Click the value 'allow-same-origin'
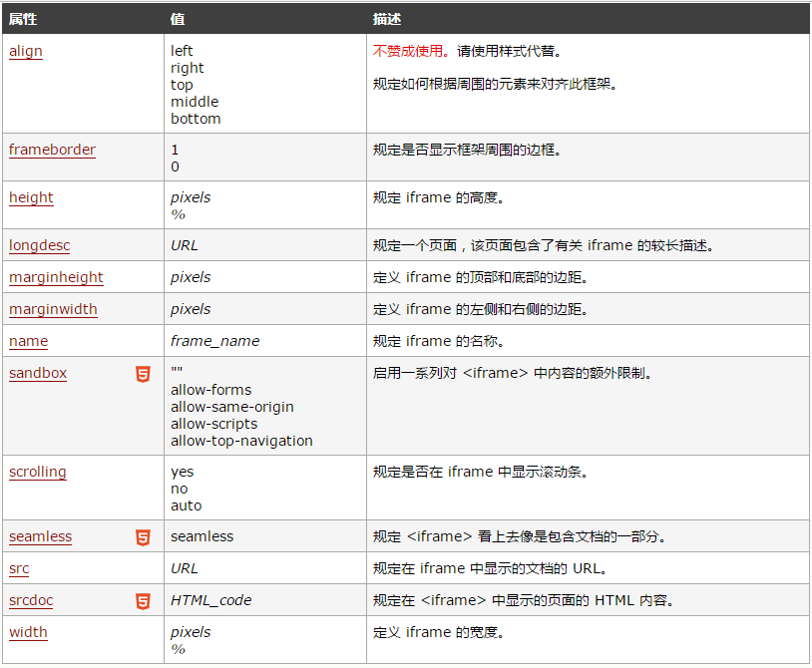The height and width of the screenshot is (668, 812). 232,407
